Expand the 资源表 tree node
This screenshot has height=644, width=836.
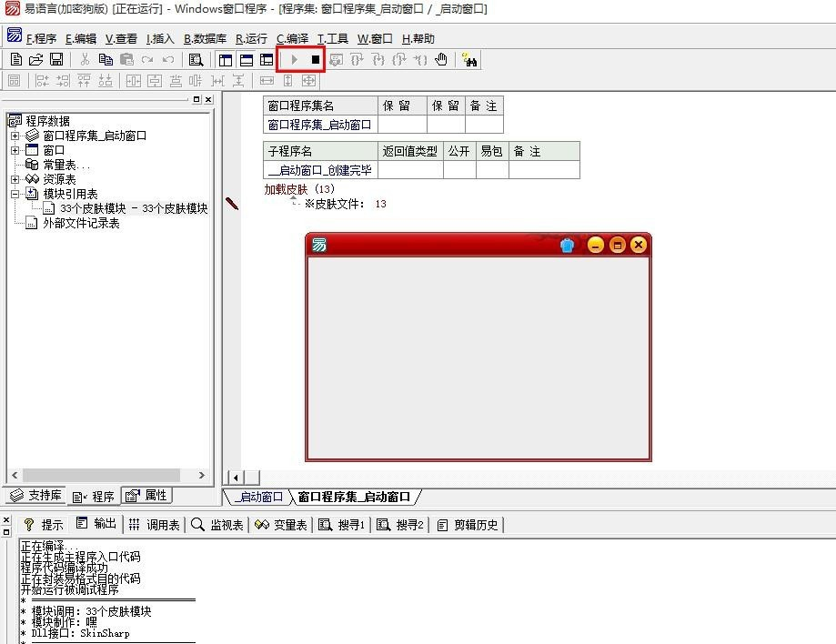[15, 179]
